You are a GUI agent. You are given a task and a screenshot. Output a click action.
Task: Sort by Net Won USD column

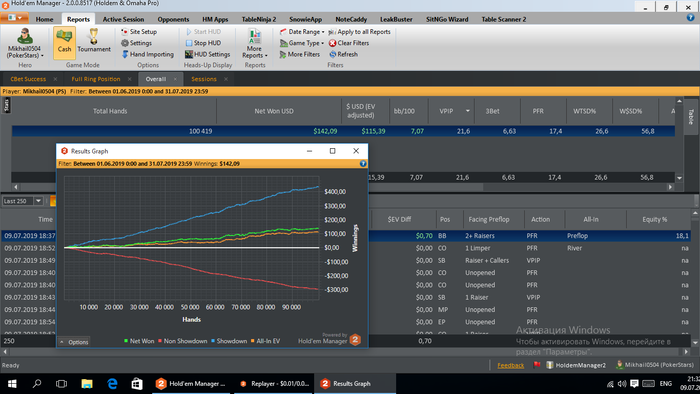[274, 111]
